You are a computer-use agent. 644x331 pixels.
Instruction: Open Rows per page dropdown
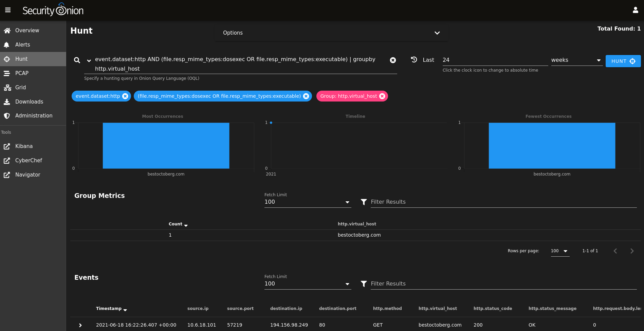[560, 251]
